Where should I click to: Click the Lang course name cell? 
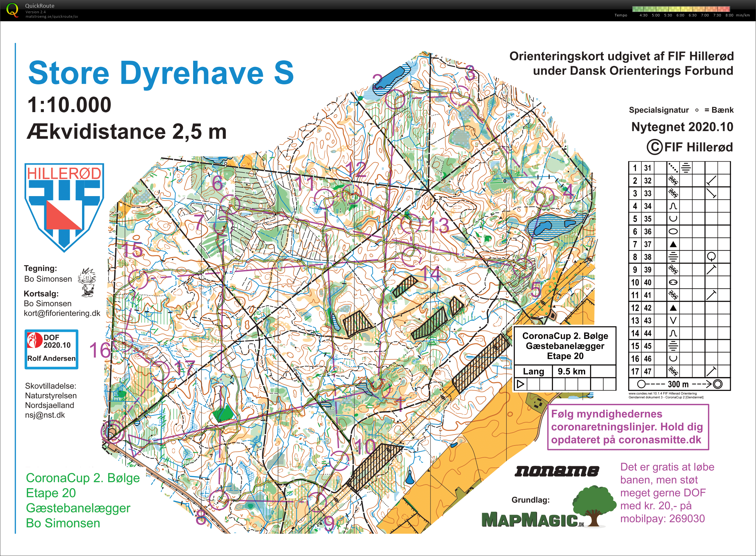tap(533, 371)
